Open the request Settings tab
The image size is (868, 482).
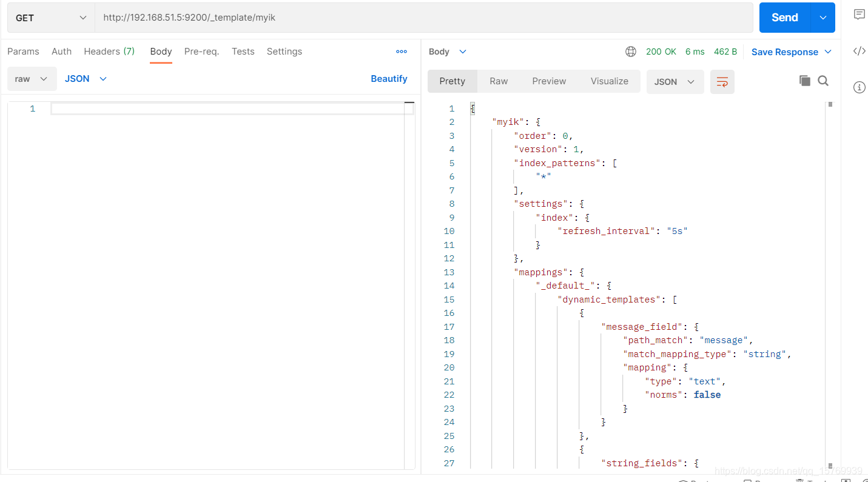284,52
